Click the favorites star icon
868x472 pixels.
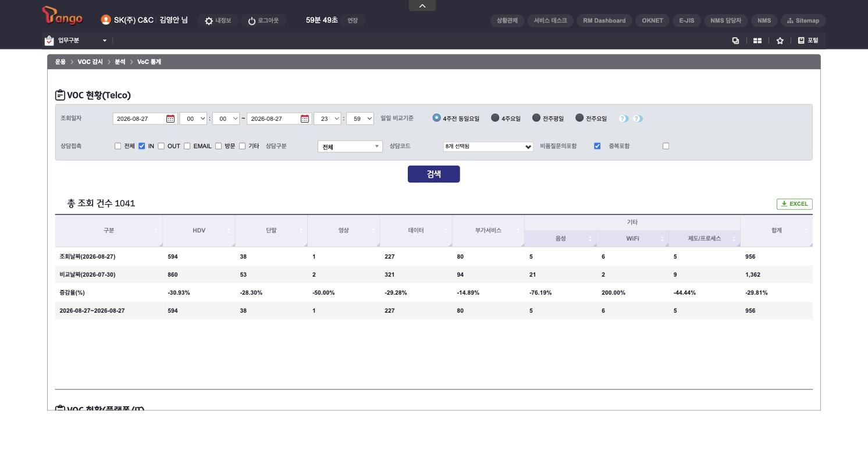[x=780, y=41]
